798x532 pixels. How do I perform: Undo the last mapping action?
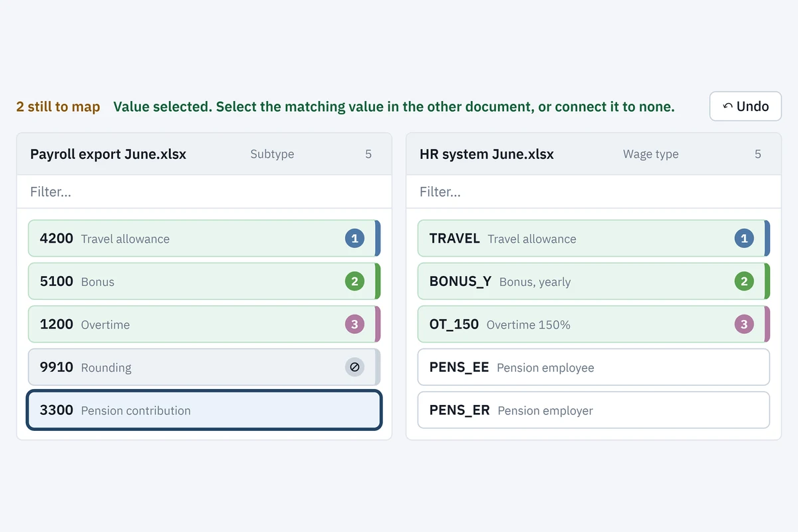(745, 106)
